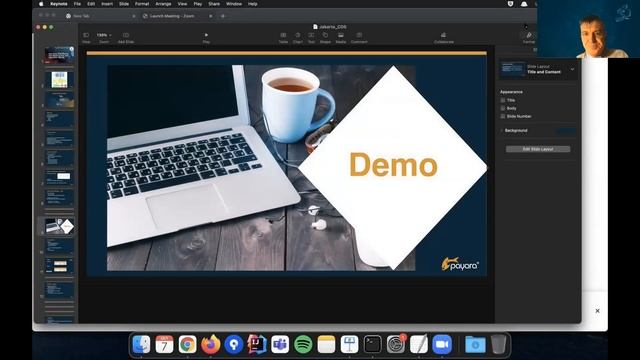Insert a Table from the toolbar
This screenshot has width=640, height=360.
point(283,38)
